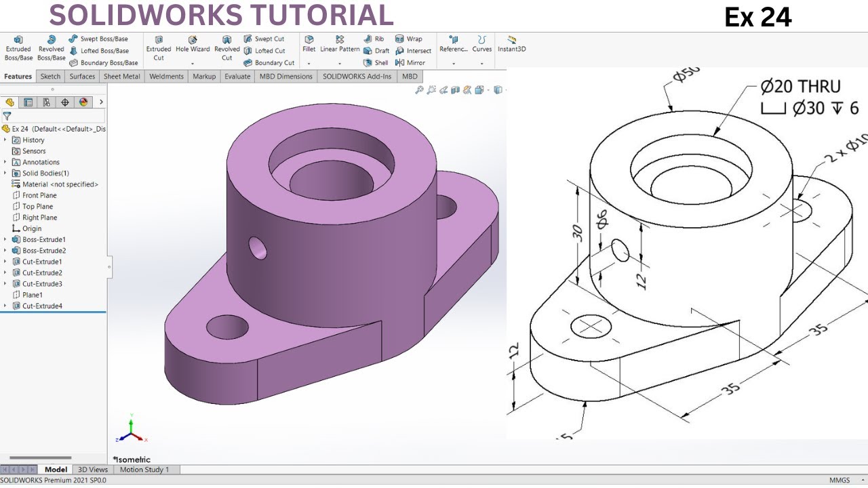Open DimXpertManager panel tab

pos(65,102)
